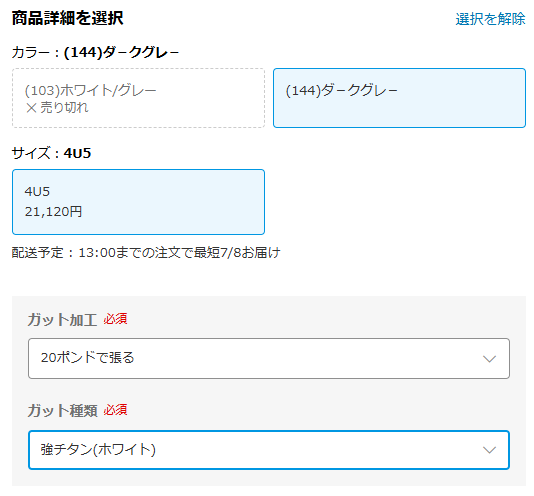Choose the (144)ダークグレー color tile
Image resolution: width=534 pixels, height=496 pixels.
(x=399, y=98)
